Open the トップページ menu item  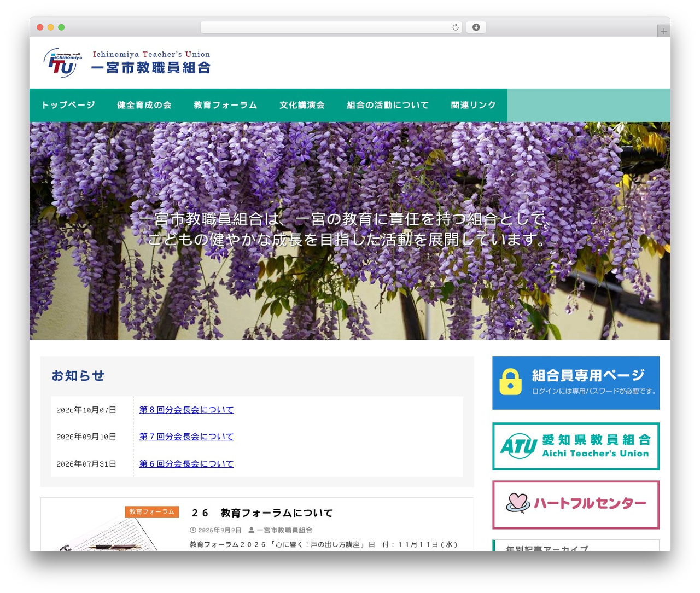coord(68,105)
